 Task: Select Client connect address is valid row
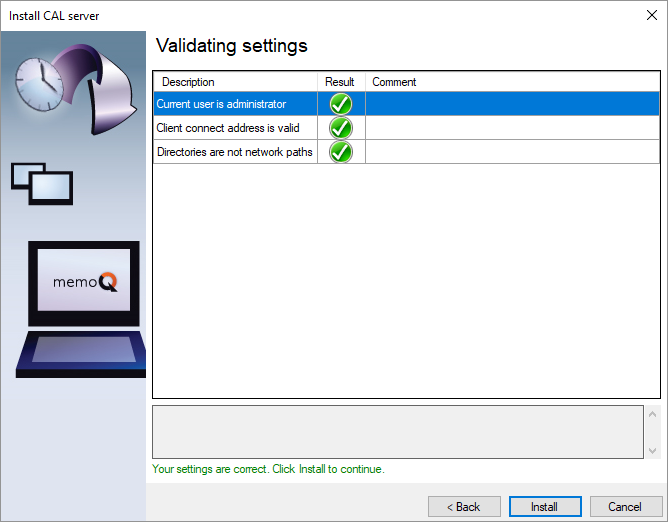click(406, 128)
